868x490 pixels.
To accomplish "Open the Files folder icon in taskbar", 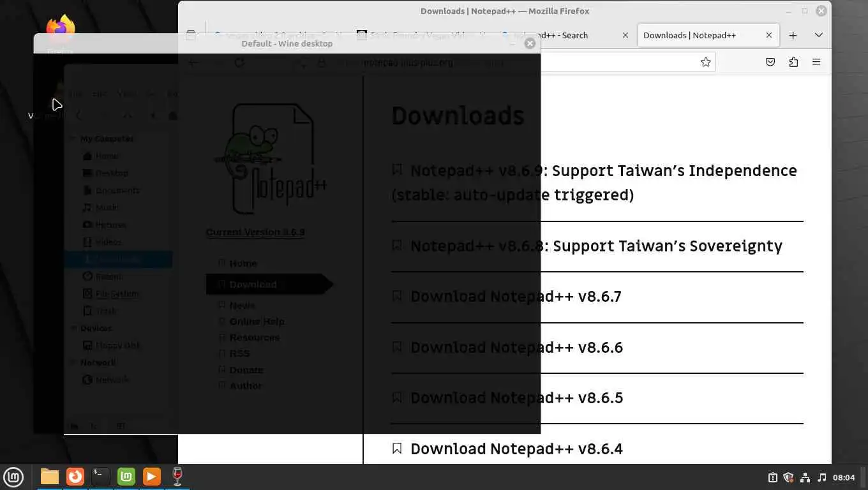I will [x=50, y=477].
